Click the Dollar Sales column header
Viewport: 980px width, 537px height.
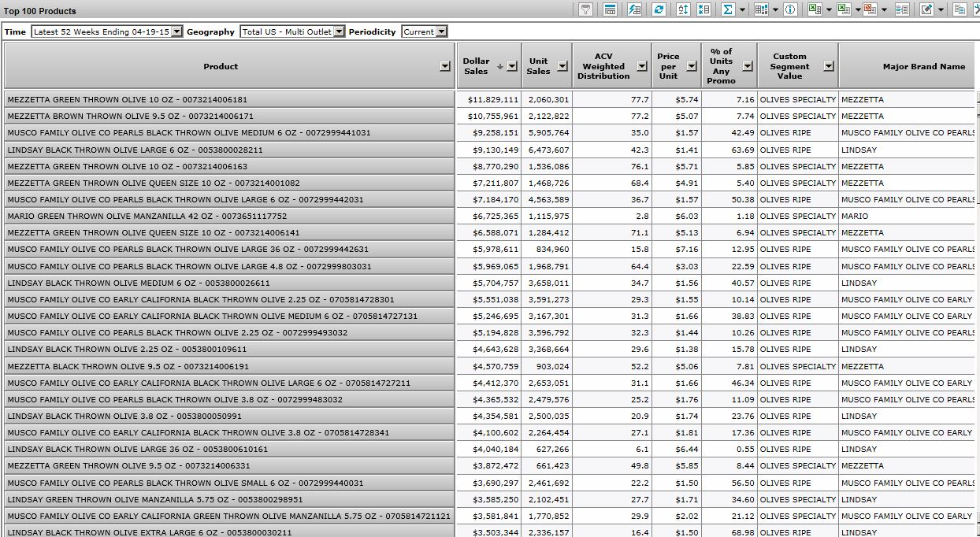(476, 66)
